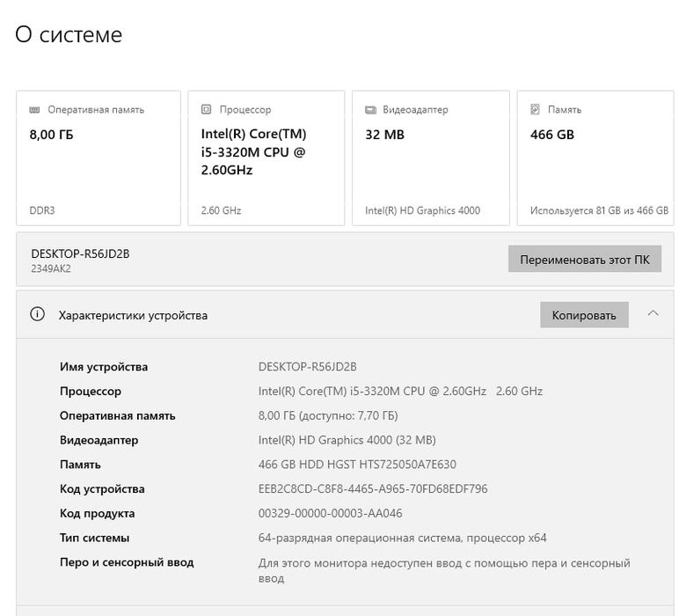Open the Оперативная память card
686x616 pixels.
99,158
